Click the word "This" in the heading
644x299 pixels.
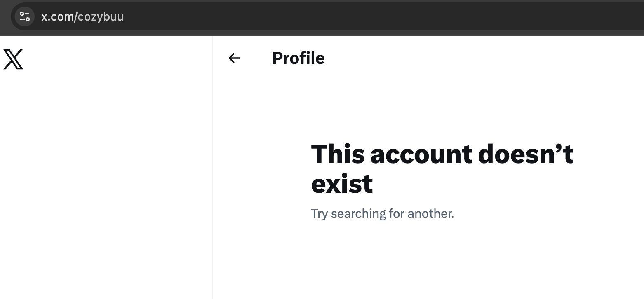point(338,154)
